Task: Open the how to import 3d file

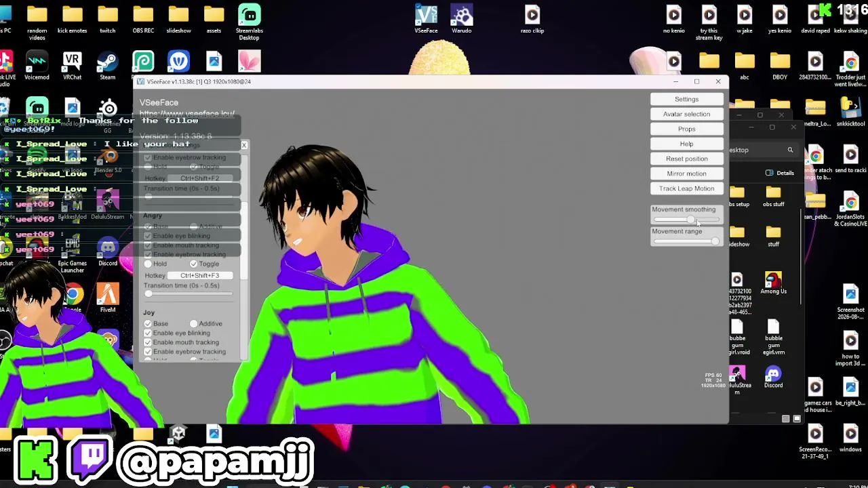Action: [x=850, y=348]
